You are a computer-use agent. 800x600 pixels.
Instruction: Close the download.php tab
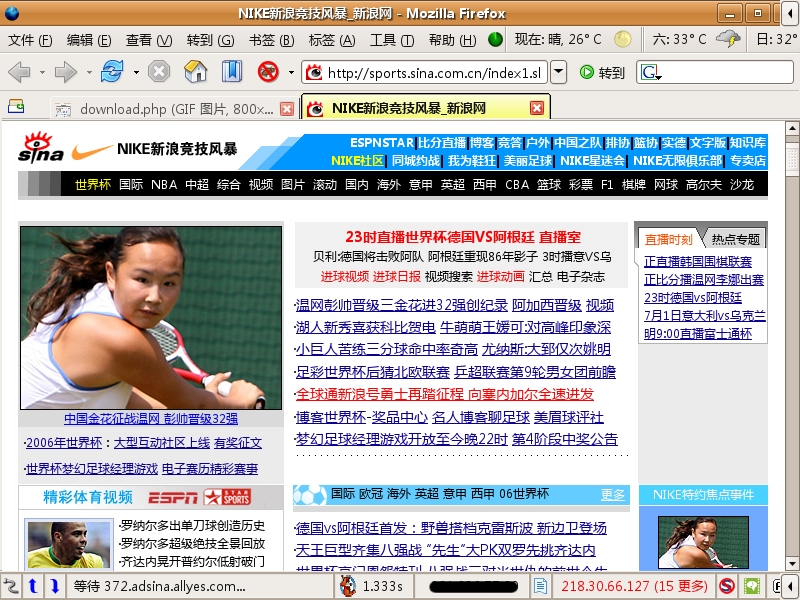coord(287,109)
